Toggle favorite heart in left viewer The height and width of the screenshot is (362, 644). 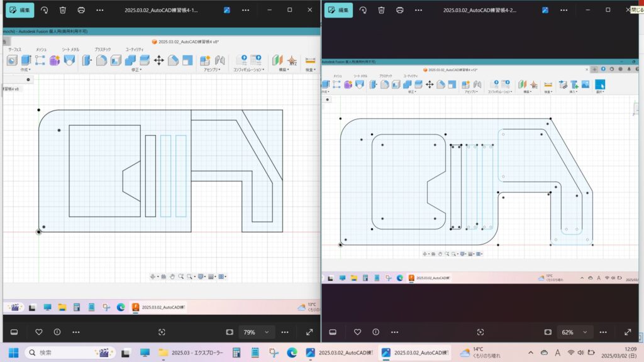point(38,332)
